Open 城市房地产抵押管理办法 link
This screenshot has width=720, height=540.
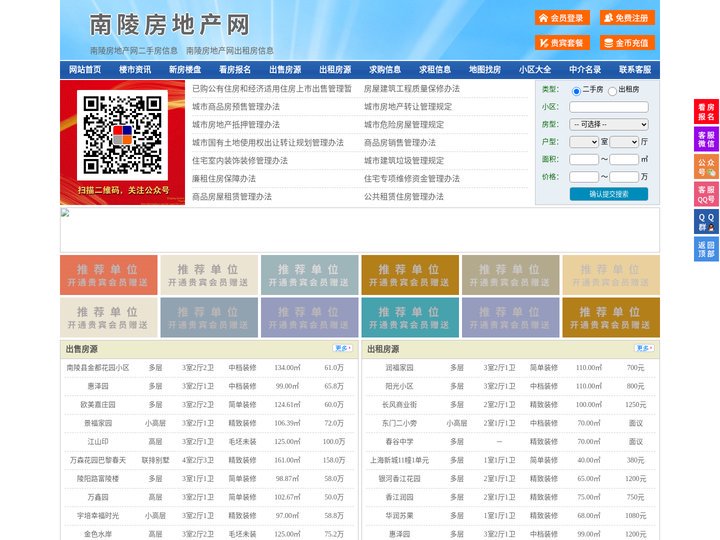pos(236,124)
